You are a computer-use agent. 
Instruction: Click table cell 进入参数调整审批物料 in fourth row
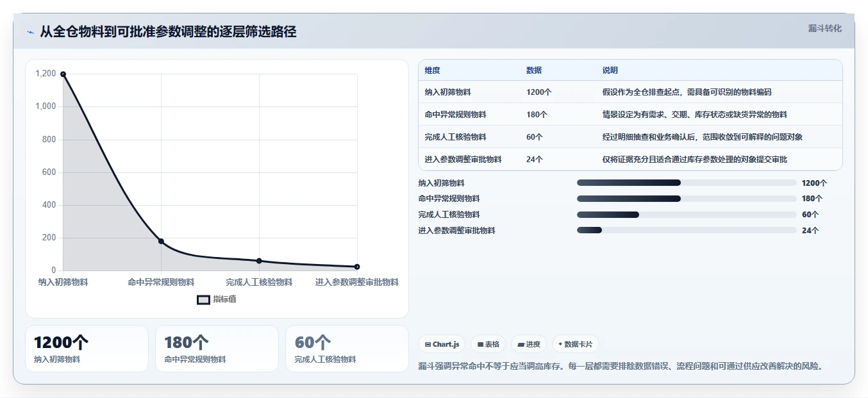[x=463, y=160]
